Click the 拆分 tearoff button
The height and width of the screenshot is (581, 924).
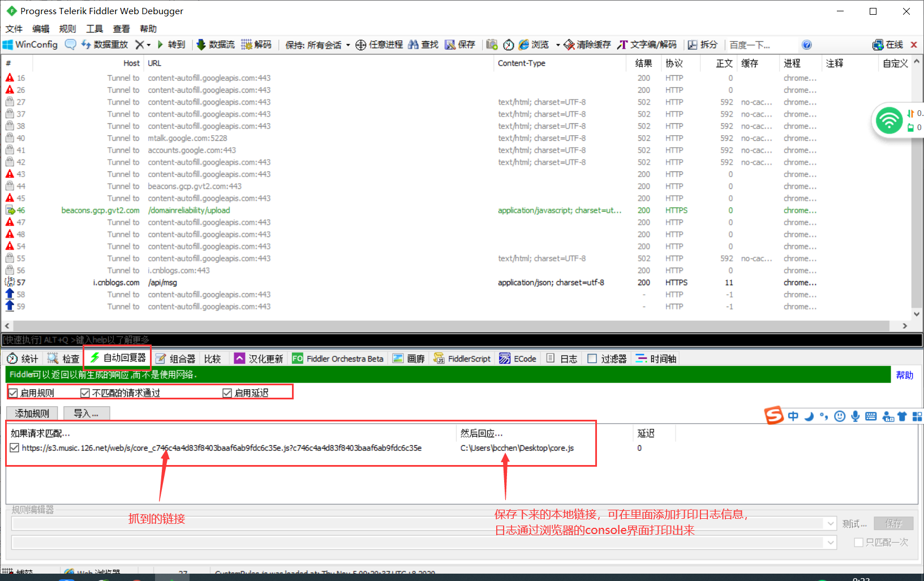703,45
